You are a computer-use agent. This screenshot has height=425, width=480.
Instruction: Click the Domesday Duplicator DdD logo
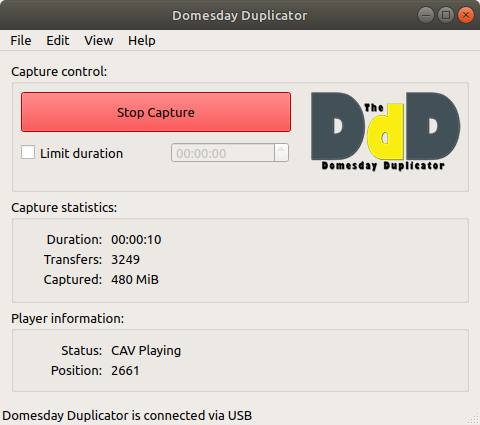385,131
